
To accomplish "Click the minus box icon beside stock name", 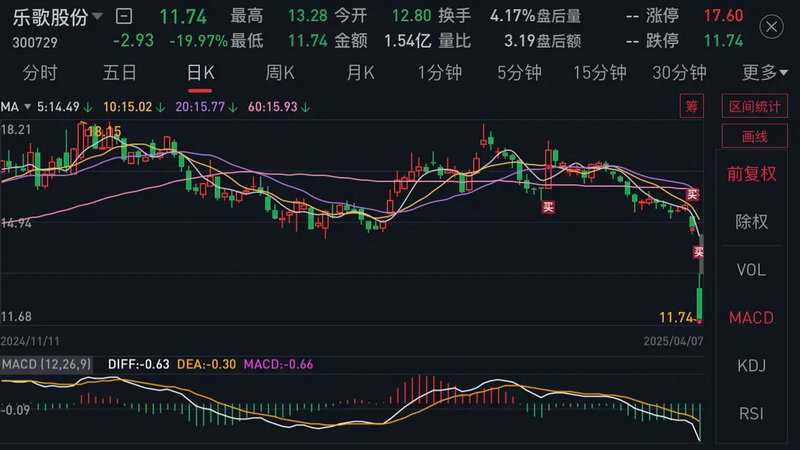I will [124, 16].
